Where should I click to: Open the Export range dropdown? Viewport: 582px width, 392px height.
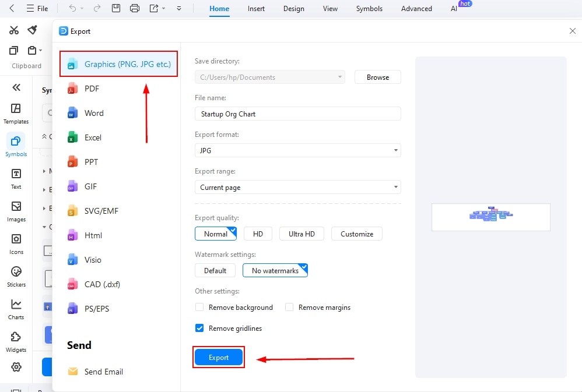297,188
